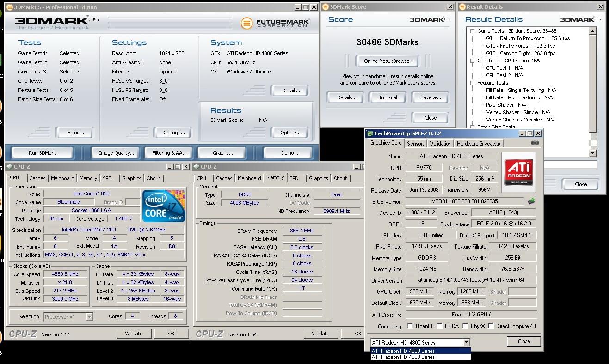Open the Online ResultBrowser
The width and height of the screenshot is (609, 364).
coord(388,61)
